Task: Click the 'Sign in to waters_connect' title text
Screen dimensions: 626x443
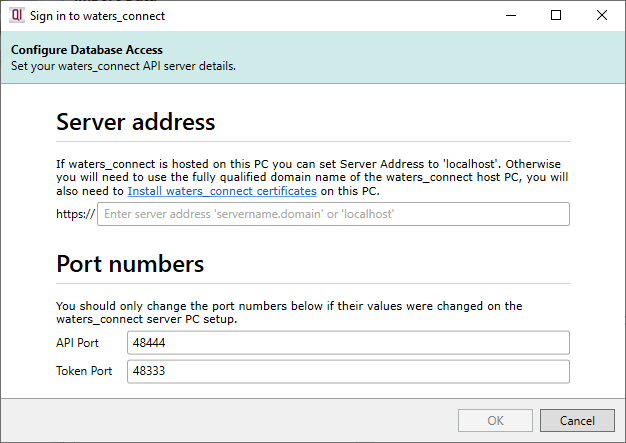Action: point(97,16)
